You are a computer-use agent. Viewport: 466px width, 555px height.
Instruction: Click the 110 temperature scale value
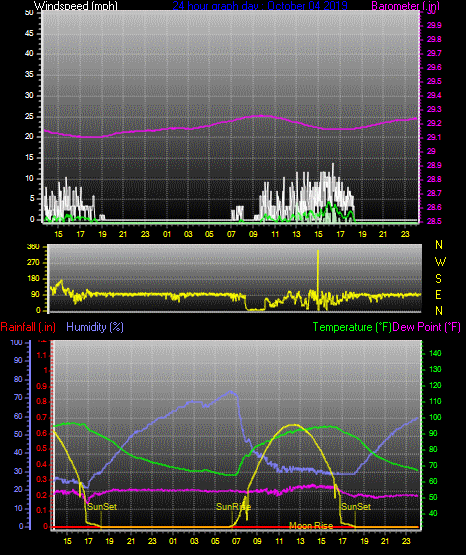pos(435,401)
